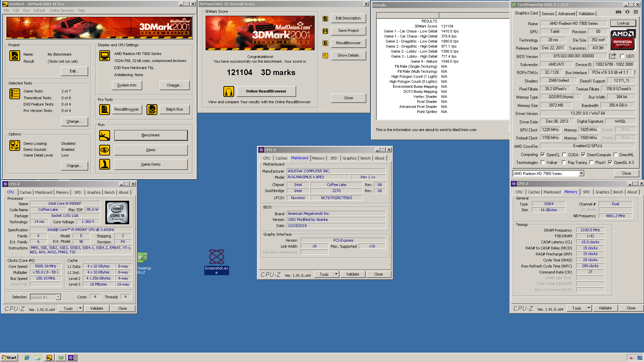Click the Project benchmark icon beside Name
This screenshot has height=362, width=644.
tap(14, 56)
